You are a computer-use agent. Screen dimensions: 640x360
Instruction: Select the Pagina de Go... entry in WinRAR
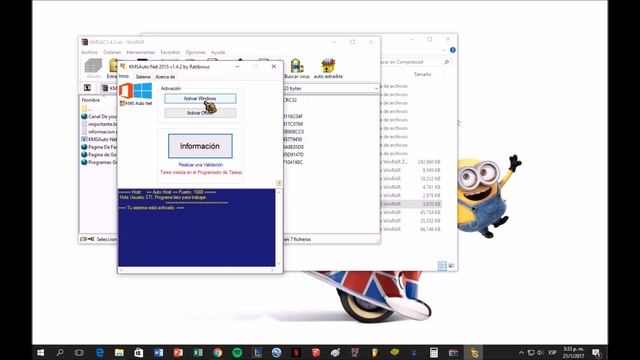coord(99,155)
